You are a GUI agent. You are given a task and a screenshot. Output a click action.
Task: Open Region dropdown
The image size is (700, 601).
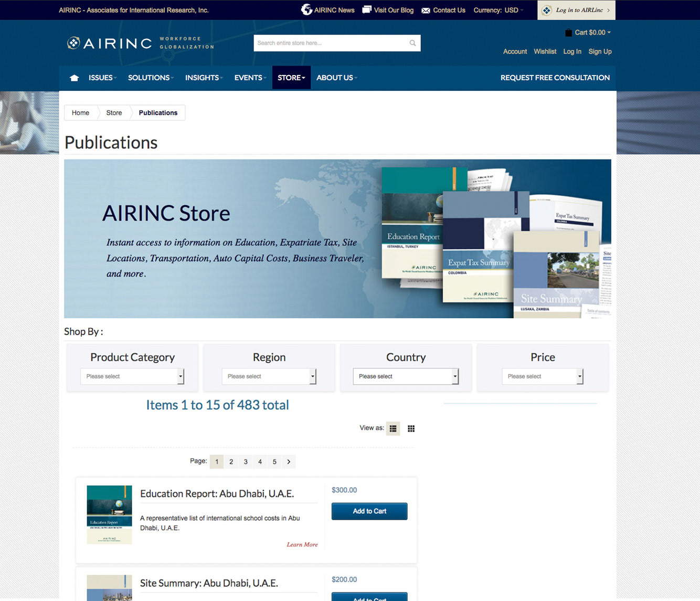coord(269,376)
